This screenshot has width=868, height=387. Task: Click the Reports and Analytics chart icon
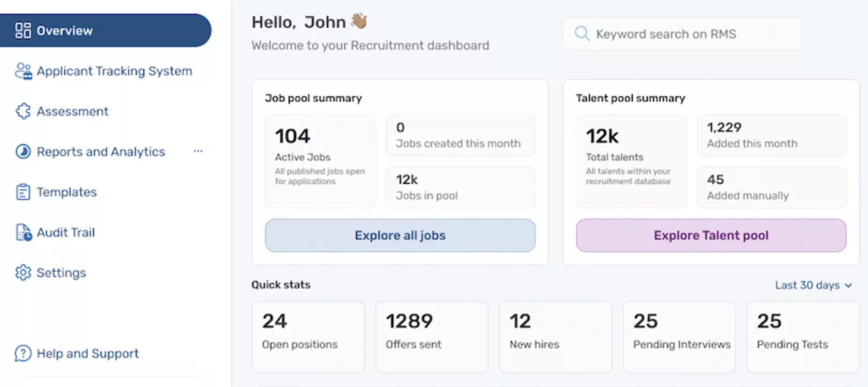point(23,152)
